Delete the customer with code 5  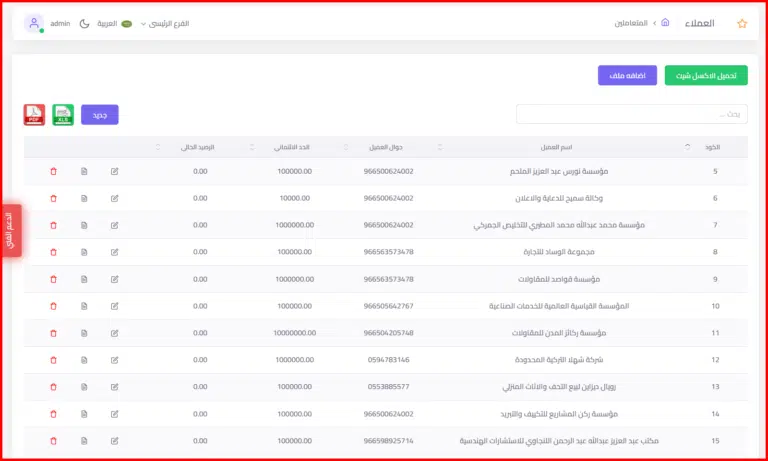(53, 171)
